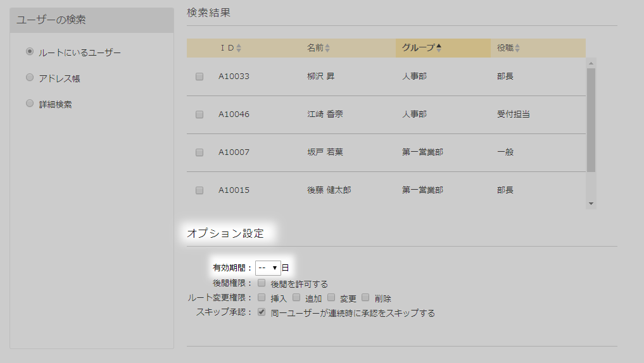This screenshot has height=363, width=644.
Task: Click the results scrollbar down arrow
Action: [x=591, y=204]
